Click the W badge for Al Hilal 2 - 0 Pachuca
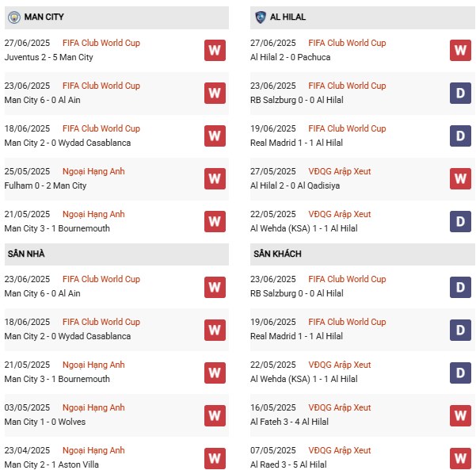 coord(460,50)
